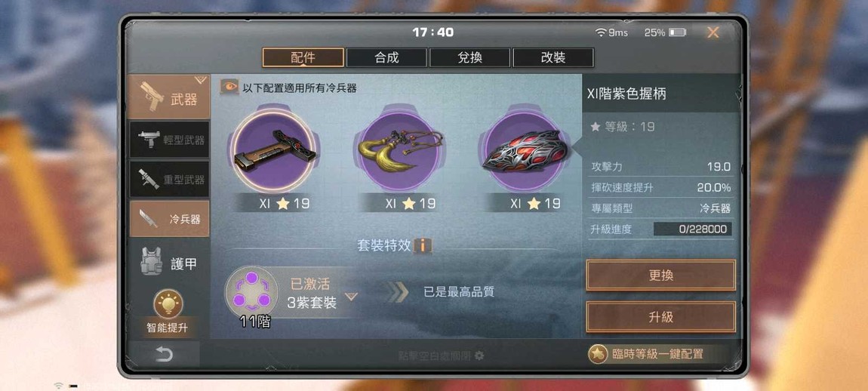Tap the settings gear next to 點擊空白處關閉

tap(479, 356)
